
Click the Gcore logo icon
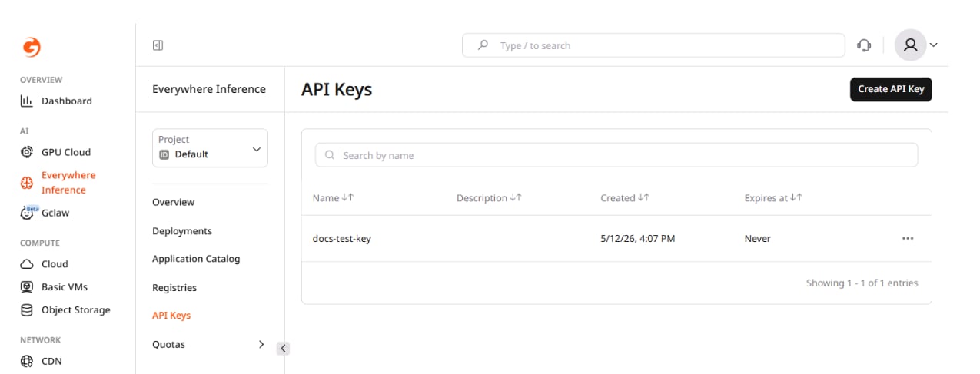32,47
